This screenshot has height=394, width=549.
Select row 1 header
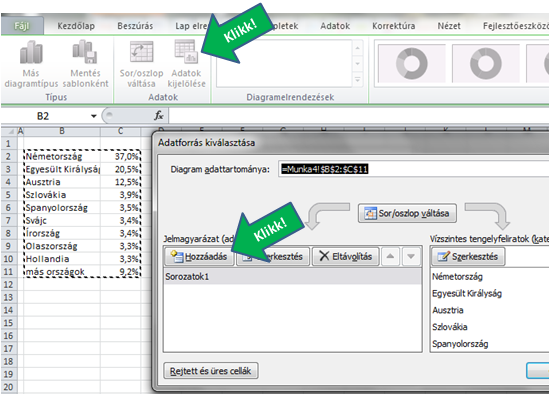coord(8,144)
